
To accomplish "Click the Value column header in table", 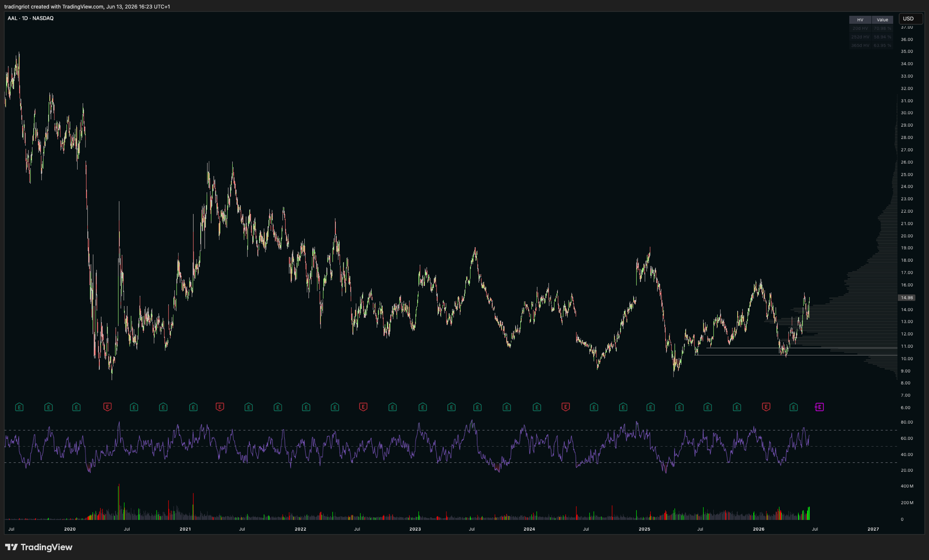I will pyautogui.click(x=883, y=20).
